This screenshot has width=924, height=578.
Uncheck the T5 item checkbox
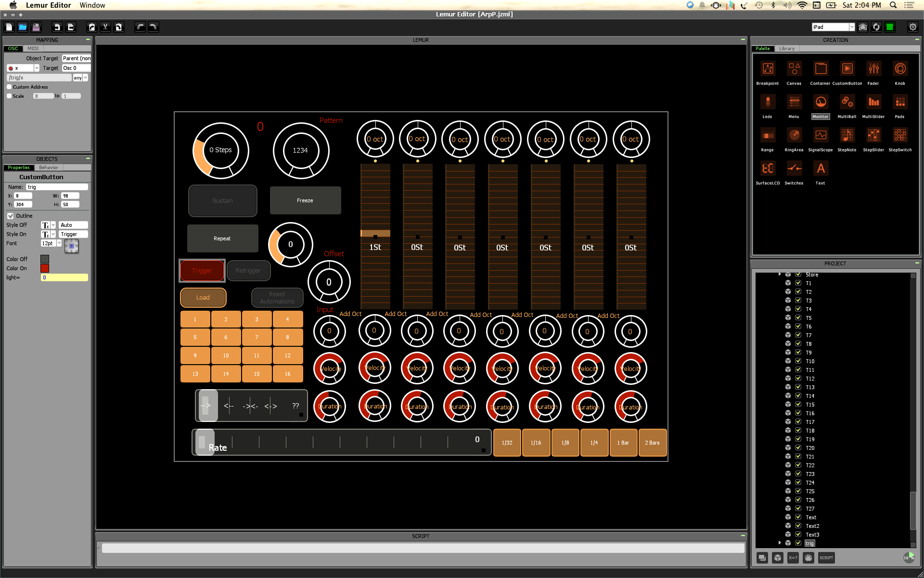(x=798, y=318)
